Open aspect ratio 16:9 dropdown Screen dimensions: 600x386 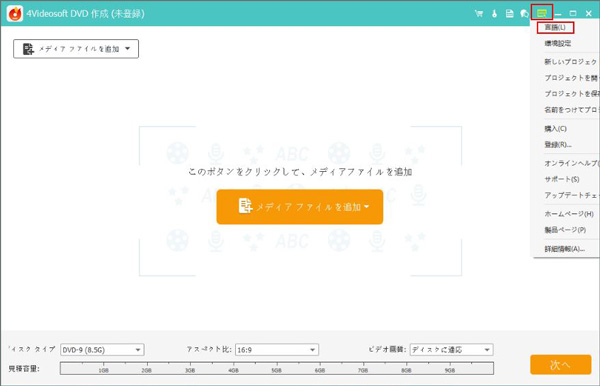pos(277,350)
